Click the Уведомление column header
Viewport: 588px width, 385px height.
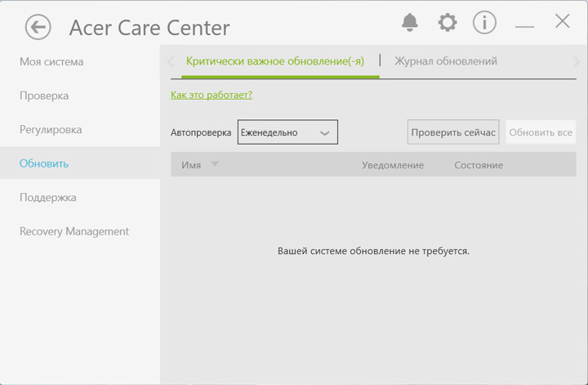click(393, 165)
